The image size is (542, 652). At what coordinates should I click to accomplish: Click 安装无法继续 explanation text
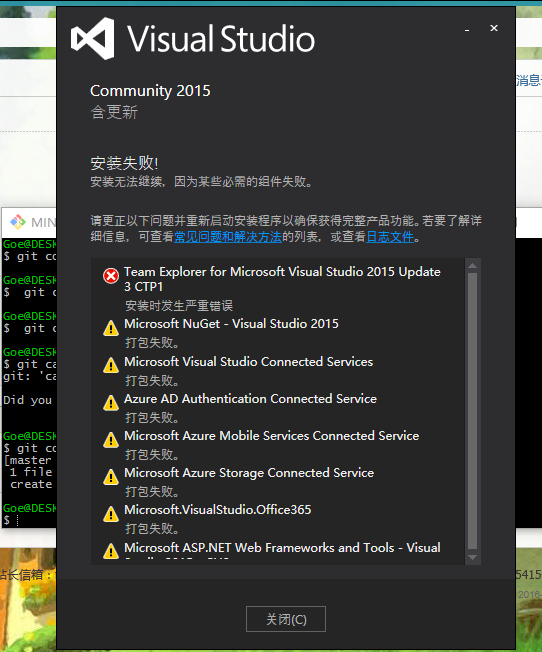[202, 182]
